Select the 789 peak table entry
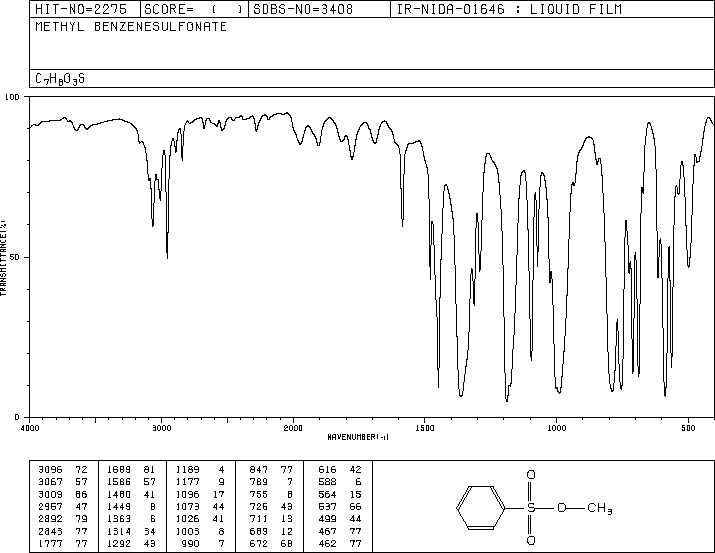715x553 pixels. (x=271, y=482)
